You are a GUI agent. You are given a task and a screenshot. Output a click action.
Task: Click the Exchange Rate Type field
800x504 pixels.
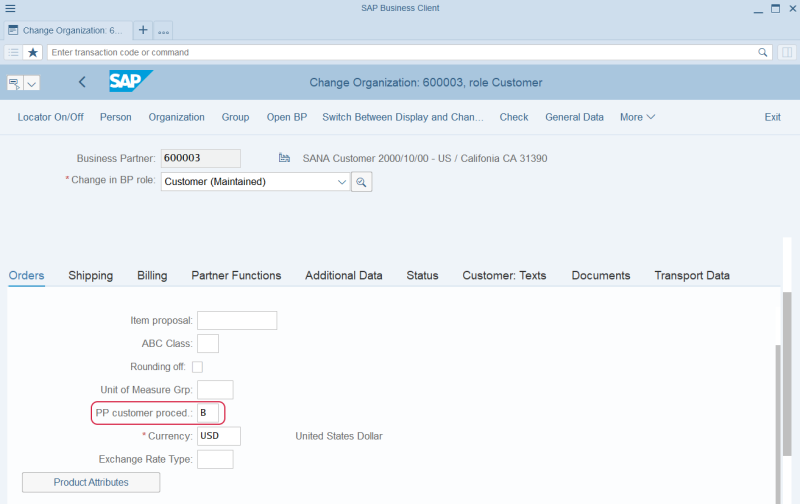pos(215,459)
